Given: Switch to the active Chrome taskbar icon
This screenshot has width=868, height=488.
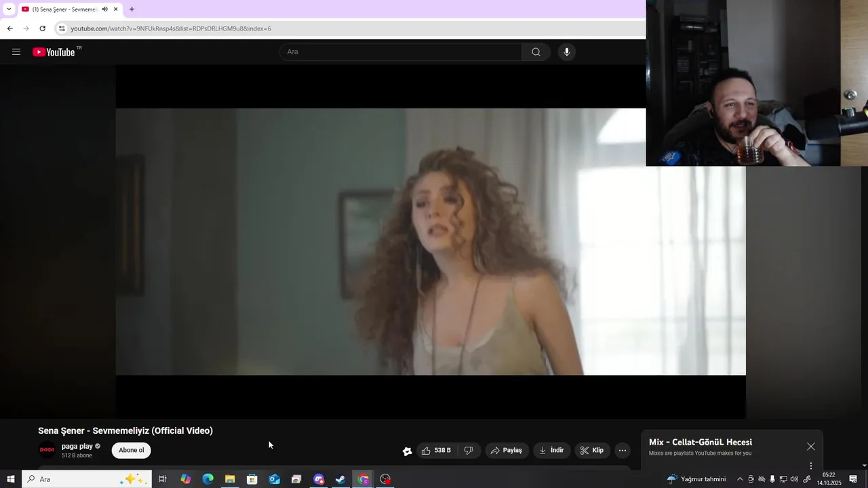Looking at the screenshot, I should (x=363, y=479).
